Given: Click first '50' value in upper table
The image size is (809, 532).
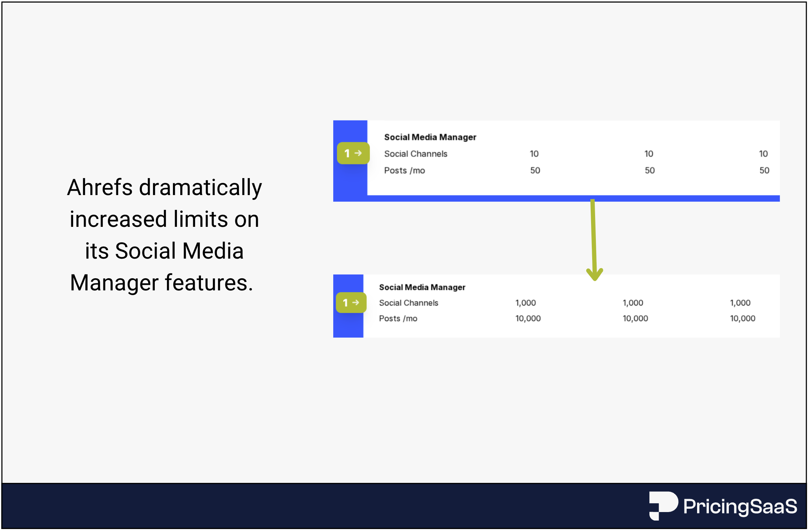Looking at the screenshot, I should (x=535, y=170).
